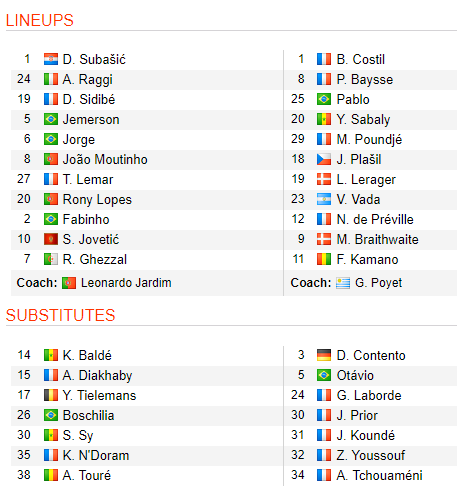The image size is (457, 490).
Task: Click the K. Baldé substitute entry
Action: [x=87, y=355]
